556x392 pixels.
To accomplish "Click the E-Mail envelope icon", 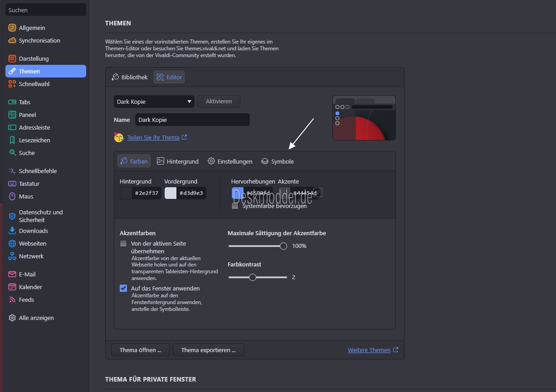I will coord(11,274).
